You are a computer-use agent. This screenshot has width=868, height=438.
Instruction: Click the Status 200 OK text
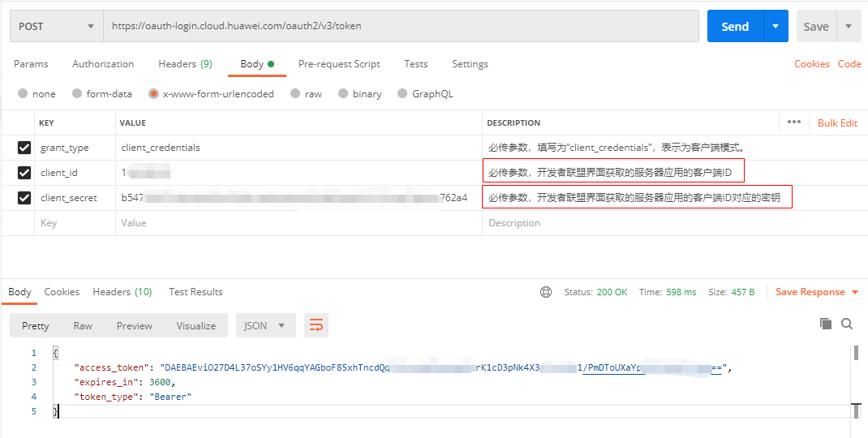[x=595, y=292]
